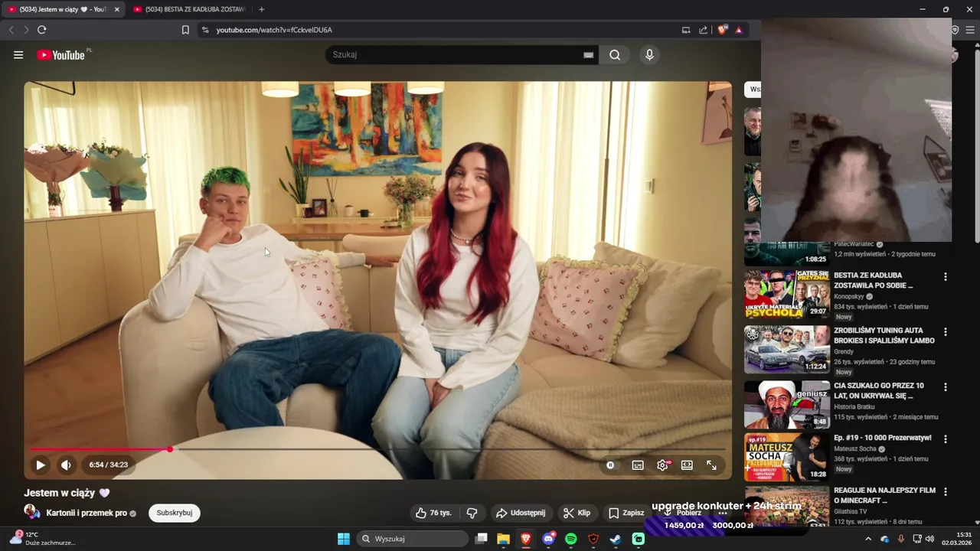Click the magnifier search button
Screen dimensions: 980x551
(615, 55)
